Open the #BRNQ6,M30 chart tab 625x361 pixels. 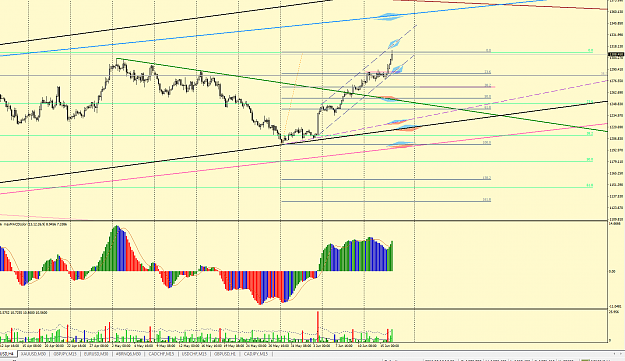(128, 354)
